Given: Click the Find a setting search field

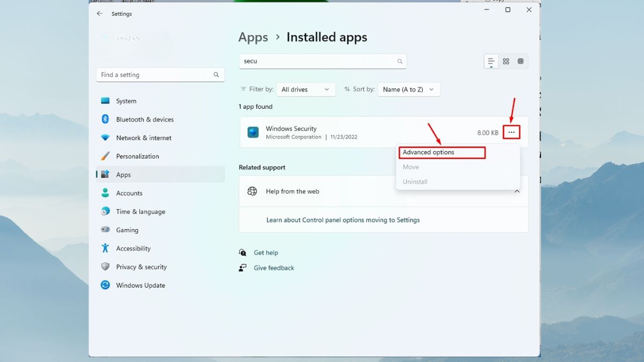Looking at the screenshot, I should [x=160, y=75].
